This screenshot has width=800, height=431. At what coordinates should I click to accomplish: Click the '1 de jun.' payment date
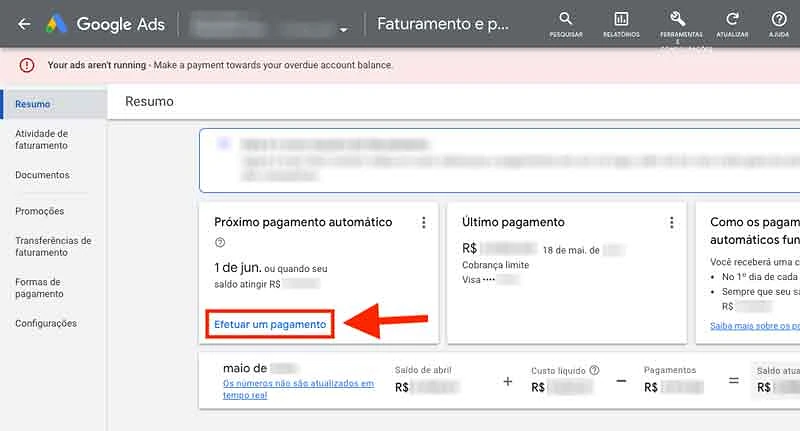pos(238,268)
